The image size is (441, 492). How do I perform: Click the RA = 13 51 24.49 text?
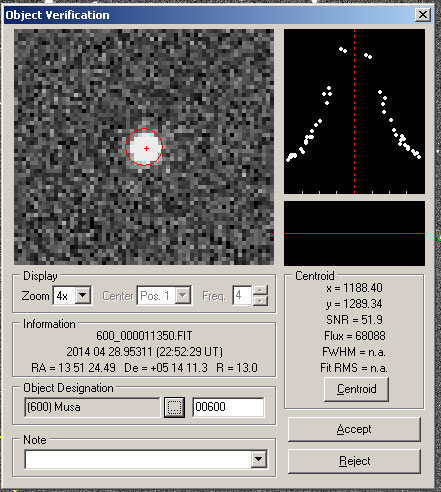click(73, 368)
